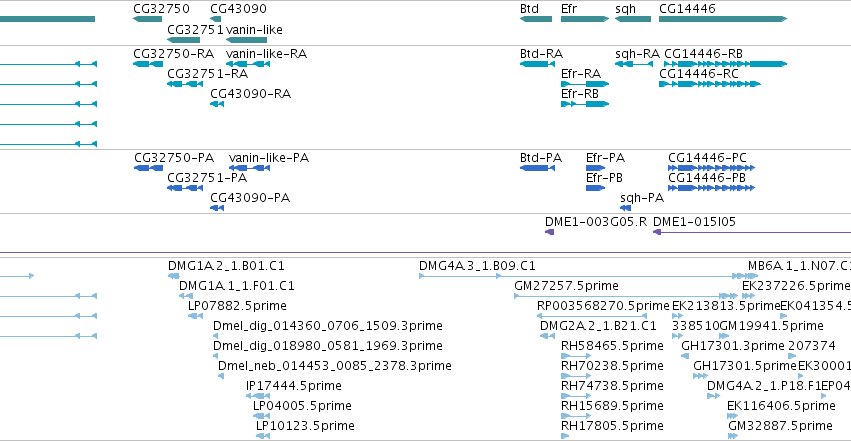Select the Btd-RA transcript
851x441 pixels.
click(537, 64)
